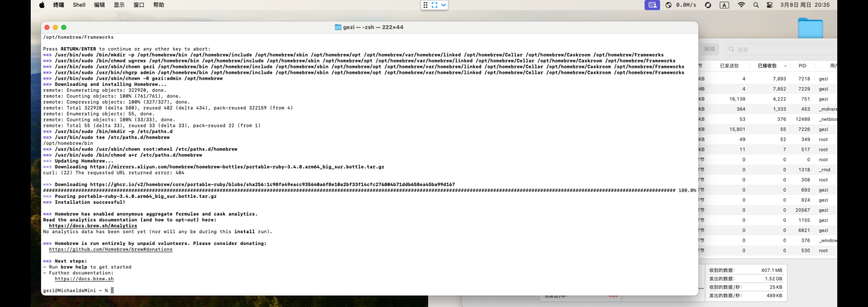
Task: Select the root process row with PID 349
Action: click(x=768, y=139)
